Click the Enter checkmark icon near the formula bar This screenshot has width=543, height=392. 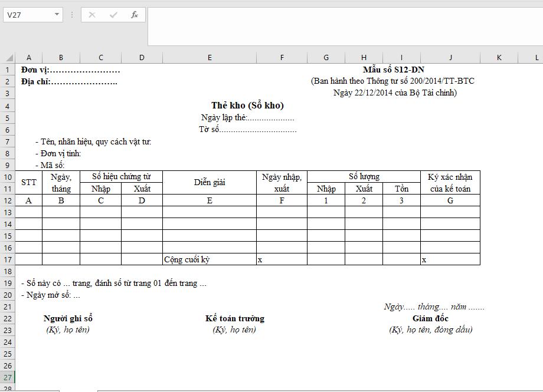point(112,15)
